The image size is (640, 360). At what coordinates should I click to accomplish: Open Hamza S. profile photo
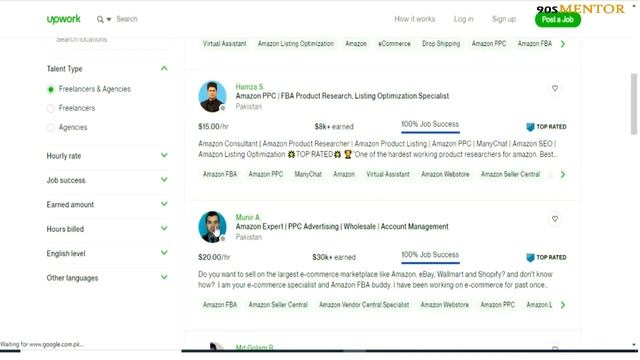(x=212, y=96)
